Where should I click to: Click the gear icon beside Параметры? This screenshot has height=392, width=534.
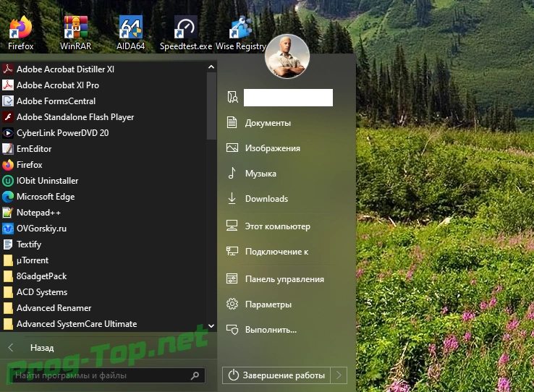pos(232,304)
